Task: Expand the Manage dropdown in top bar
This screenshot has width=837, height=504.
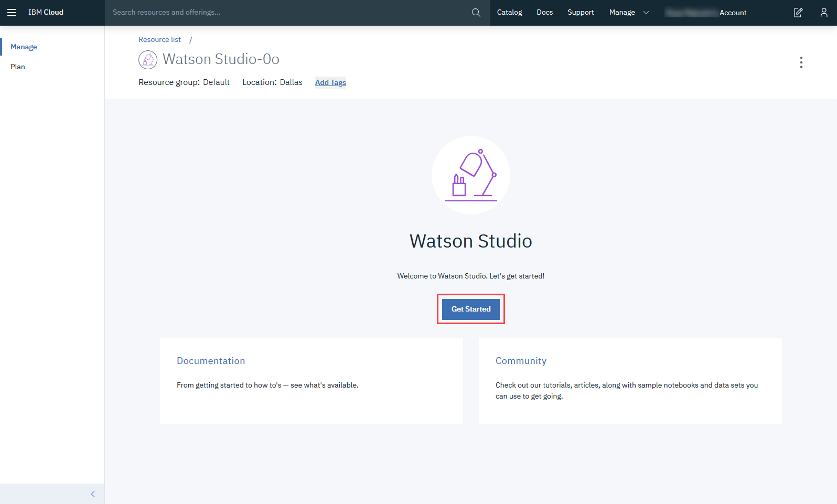Action: [629, 13]
